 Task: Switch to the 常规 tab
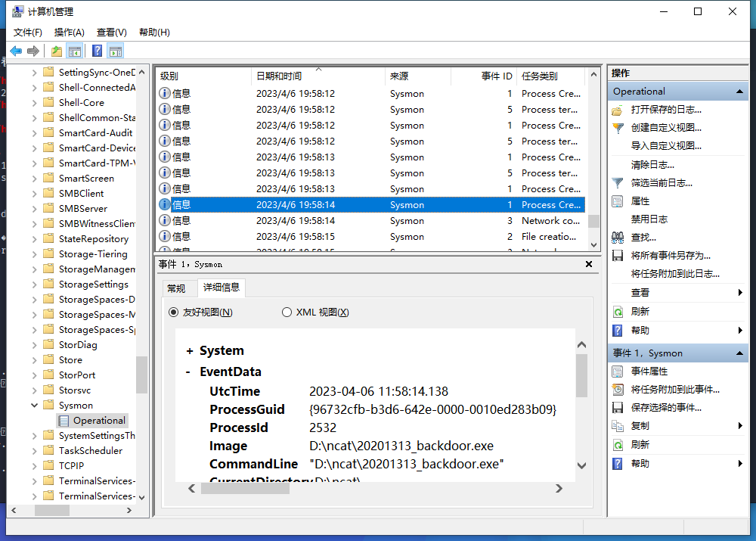click(x=176, y=288)
